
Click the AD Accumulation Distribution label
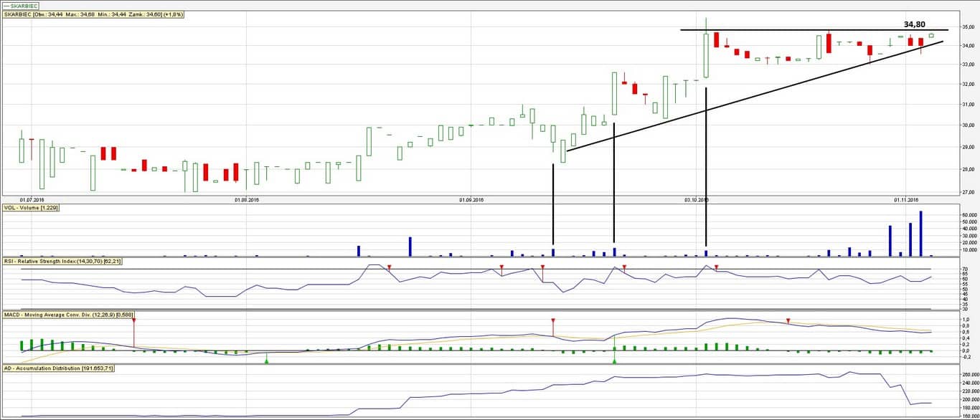57,368
